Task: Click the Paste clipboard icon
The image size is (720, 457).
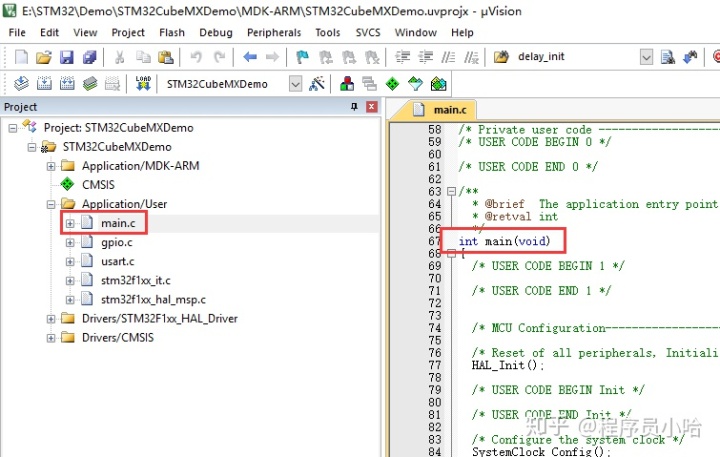Action: [165, 57]
